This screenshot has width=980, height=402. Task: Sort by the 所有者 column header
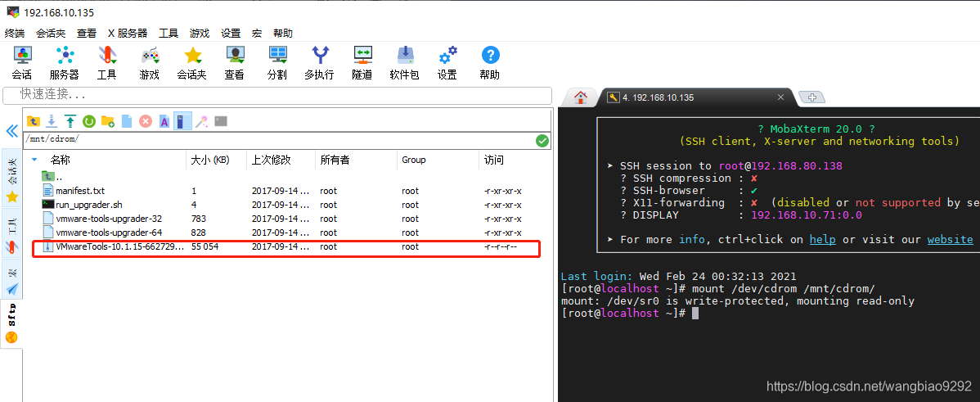[335, 160]
